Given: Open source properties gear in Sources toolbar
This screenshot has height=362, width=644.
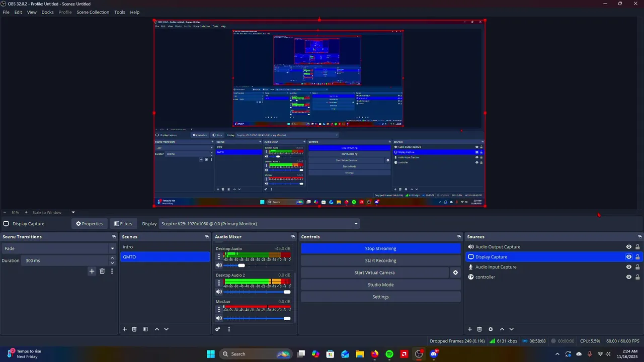Looking at the screenshot, I should click(x=491, y=329).
